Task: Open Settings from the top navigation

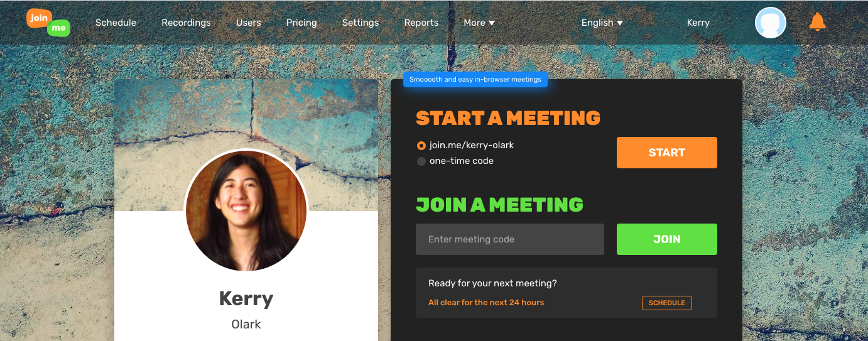Action: coord(361,23)
